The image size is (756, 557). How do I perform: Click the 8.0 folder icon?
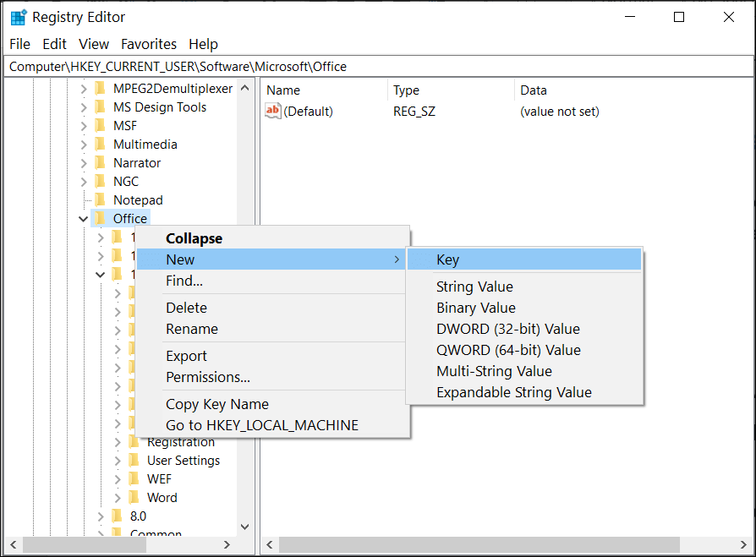pos(117,516)
